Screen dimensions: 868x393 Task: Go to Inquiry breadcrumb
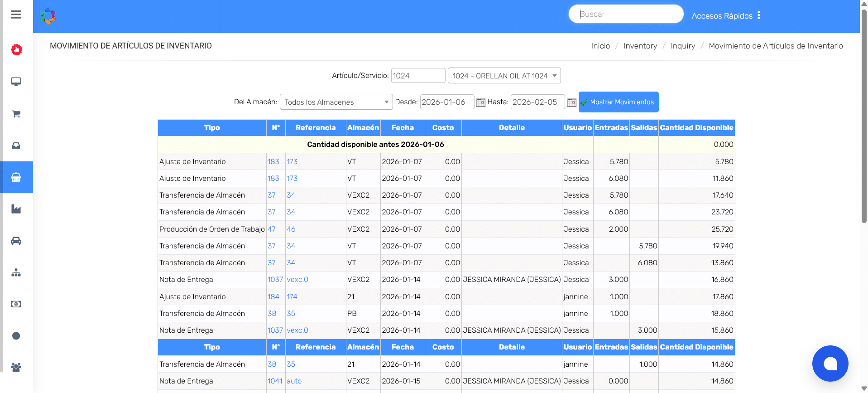[683, 46]
